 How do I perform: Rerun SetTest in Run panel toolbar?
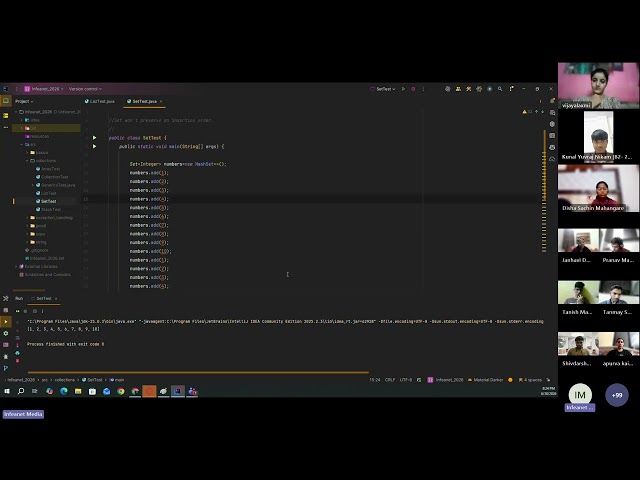click(x=18, y=311)
